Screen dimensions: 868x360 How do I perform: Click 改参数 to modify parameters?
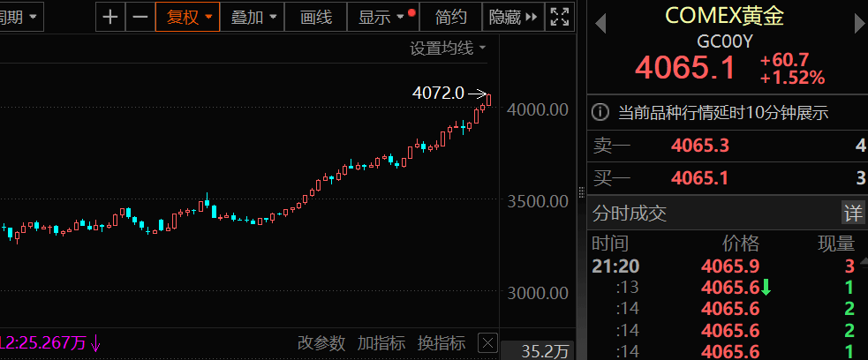tap(321, 343)
